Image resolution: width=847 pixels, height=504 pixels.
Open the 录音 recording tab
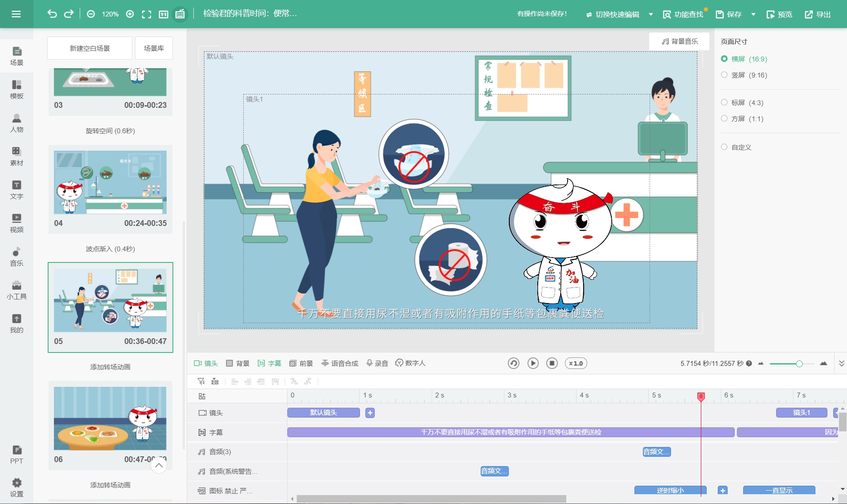pyautogui.click(x=377, y=363)
